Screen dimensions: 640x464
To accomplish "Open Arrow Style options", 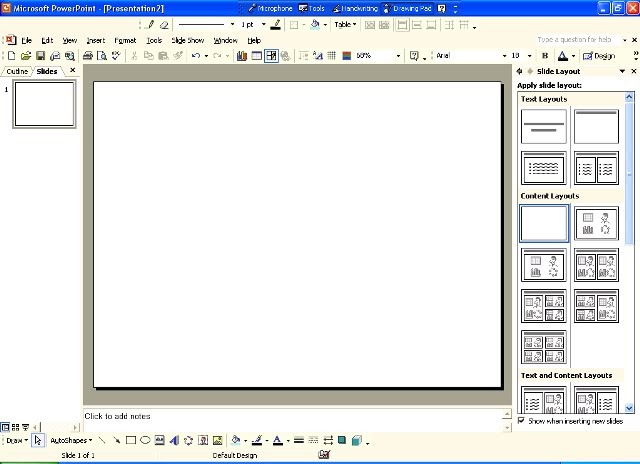I will tap(328, 440).
